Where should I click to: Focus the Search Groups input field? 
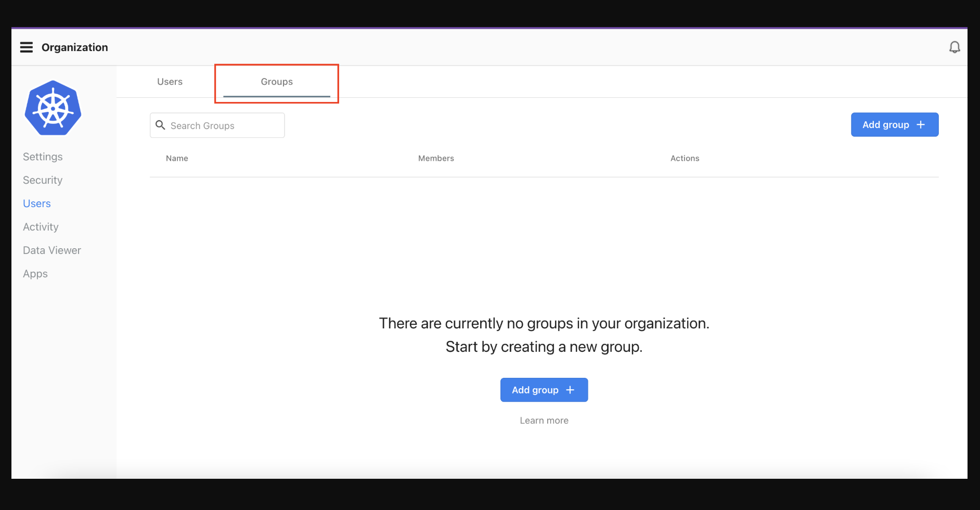click(224, 126)
